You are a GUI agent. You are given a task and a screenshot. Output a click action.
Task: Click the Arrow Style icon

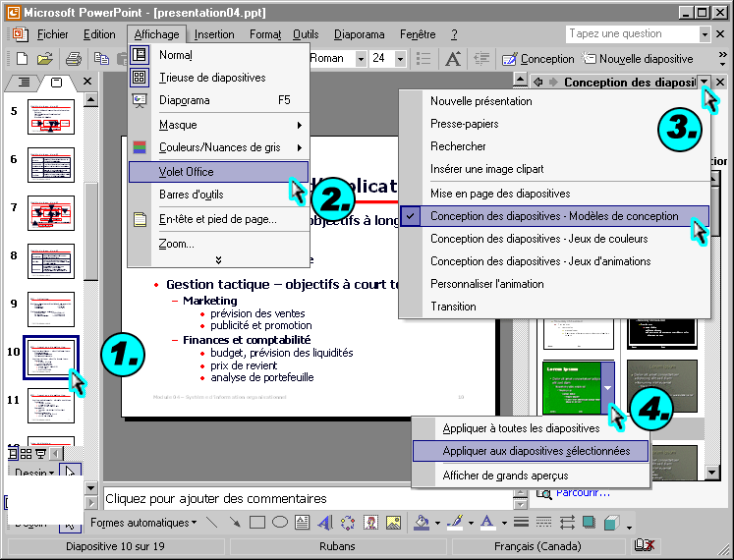[567, 523]
